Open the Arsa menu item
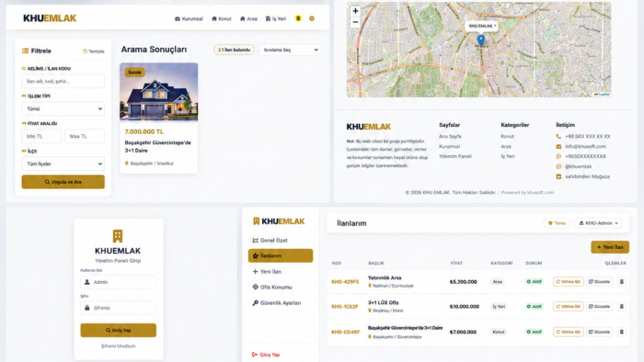This screenshot has width=644, height=362. [248, 18]
